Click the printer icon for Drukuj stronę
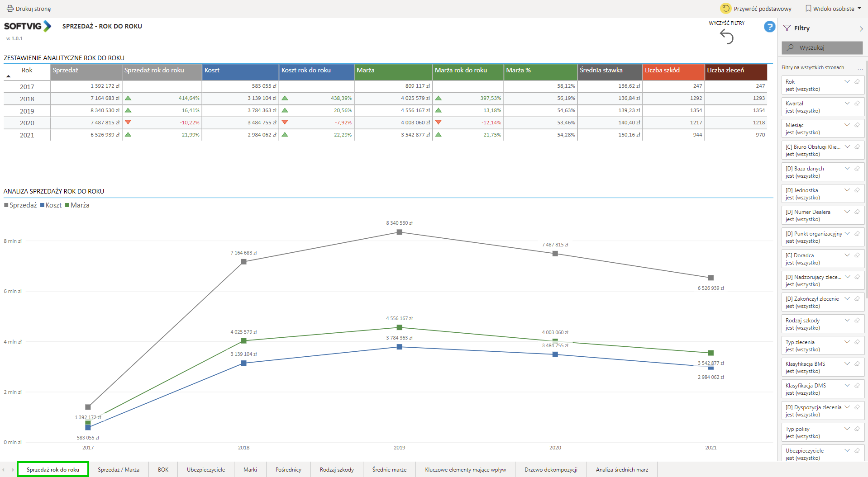 coord(10,9)
